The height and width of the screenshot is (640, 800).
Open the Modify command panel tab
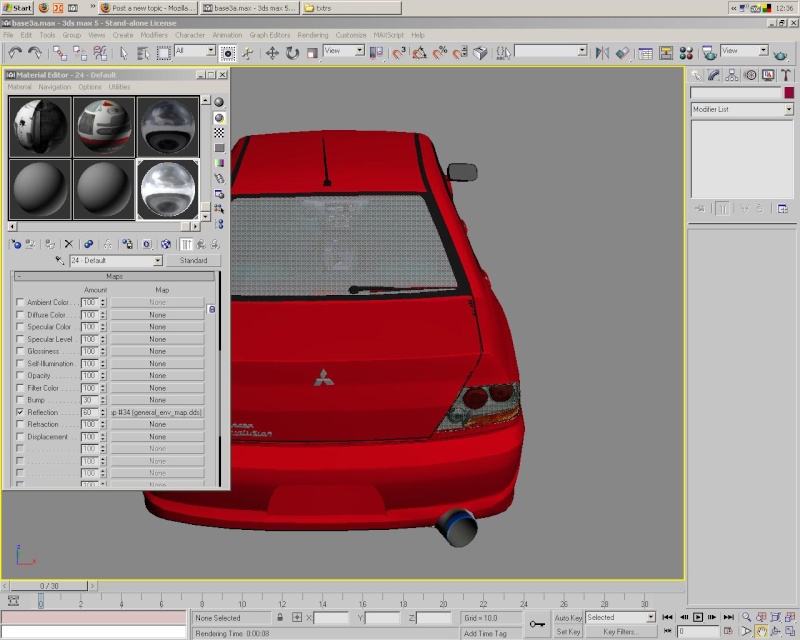point(714,76)
